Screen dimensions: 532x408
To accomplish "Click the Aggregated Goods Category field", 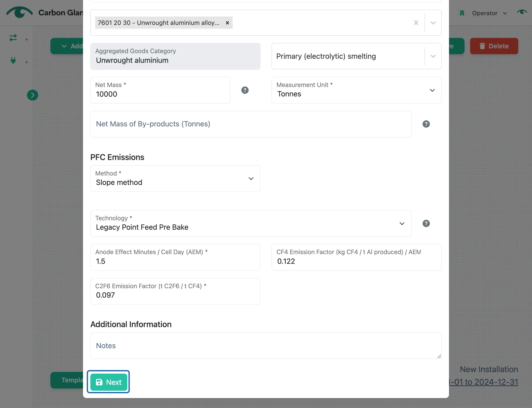I will pyautogui.click(x=175, y=56).
